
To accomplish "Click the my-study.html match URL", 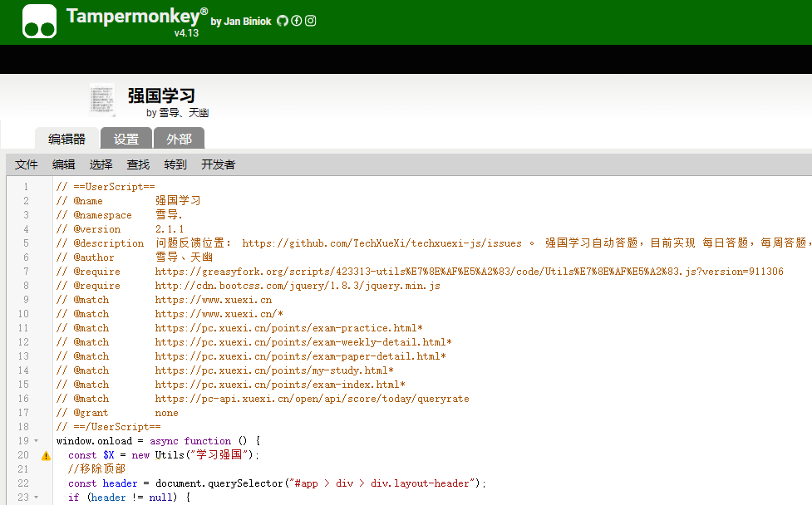I will [x=274, y=370].
